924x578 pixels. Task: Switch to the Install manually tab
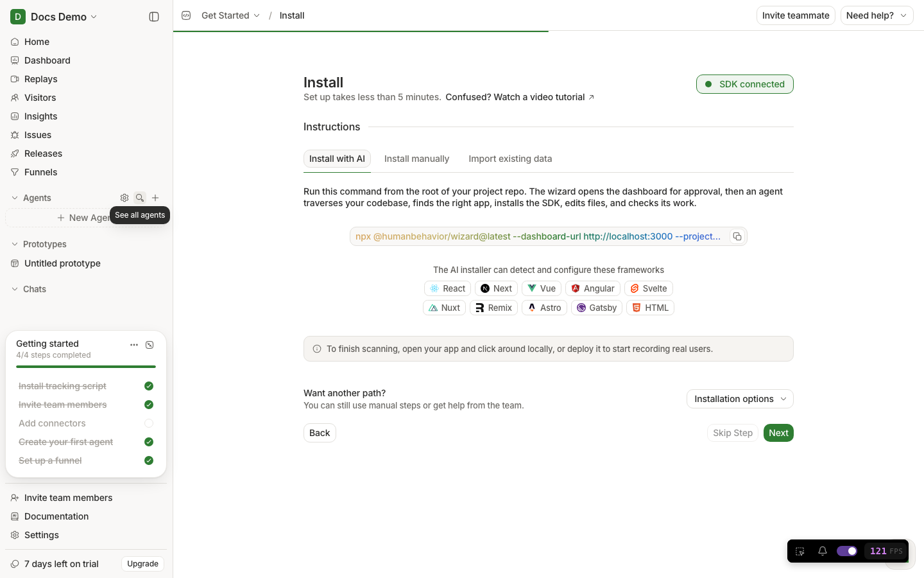[x=416, y=159]
